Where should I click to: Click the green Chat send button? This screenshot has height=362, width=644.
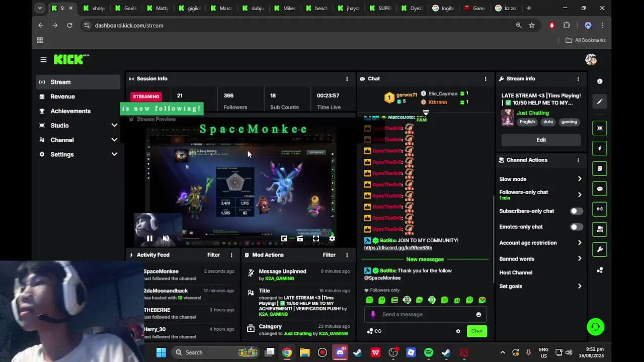tap(476, 331)
